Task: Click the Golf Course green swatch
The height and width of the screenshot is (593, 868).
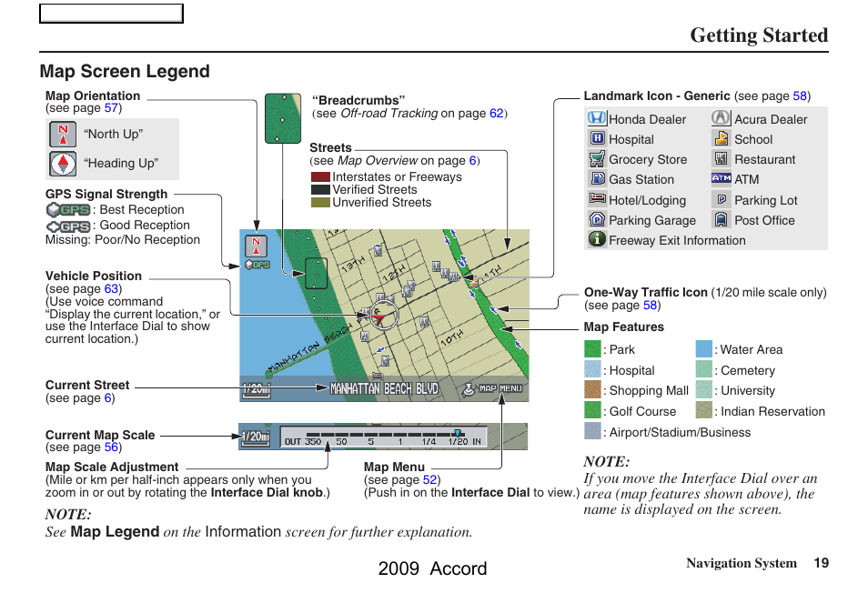Action: [x=592, y=410]
